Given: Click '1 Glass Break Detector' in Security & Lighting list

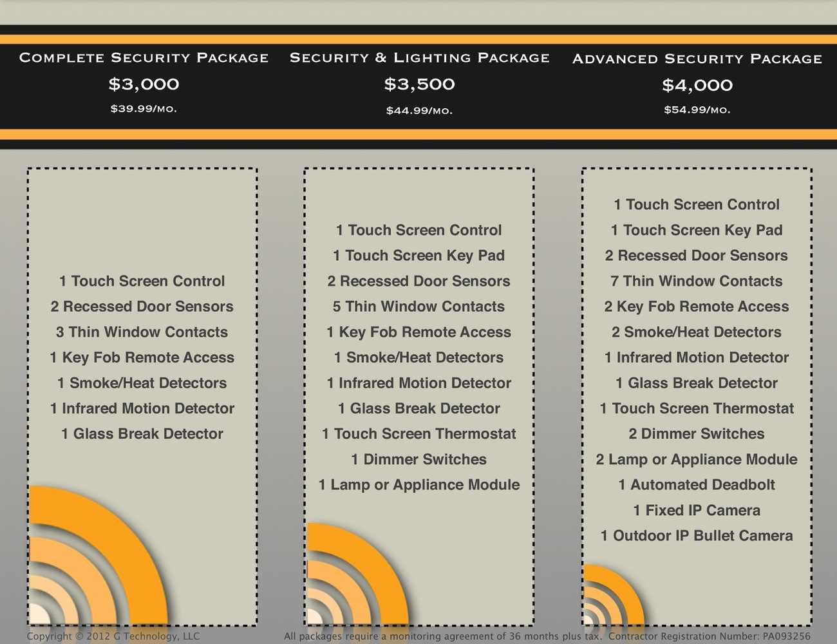Looking at the screenshot, I should 419,408.
